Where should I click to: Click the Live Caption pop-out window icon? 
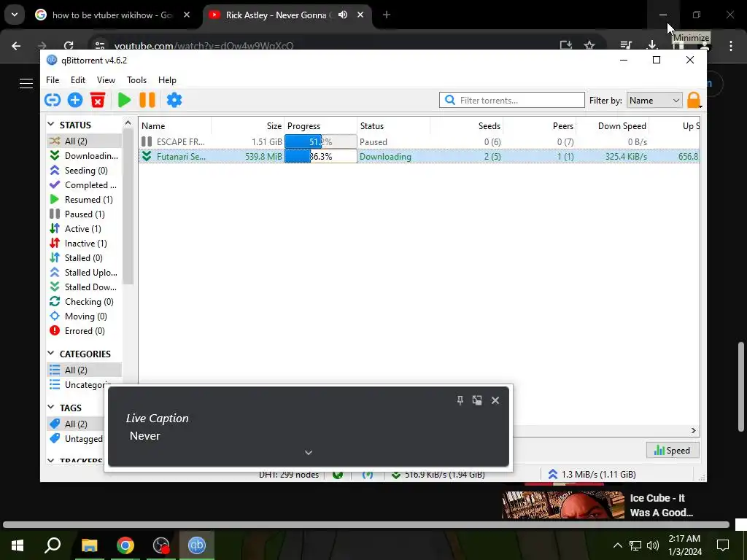pos(477,400)
